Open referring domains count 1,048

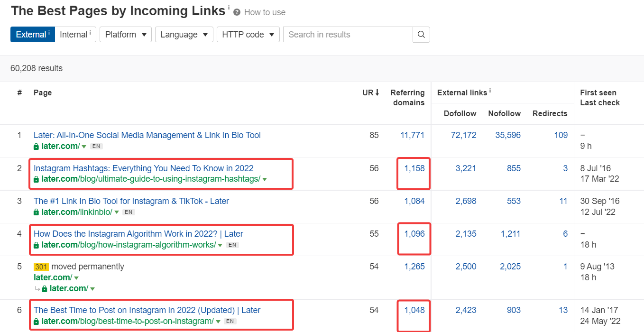pyautogui.click(x=414, y=310)
